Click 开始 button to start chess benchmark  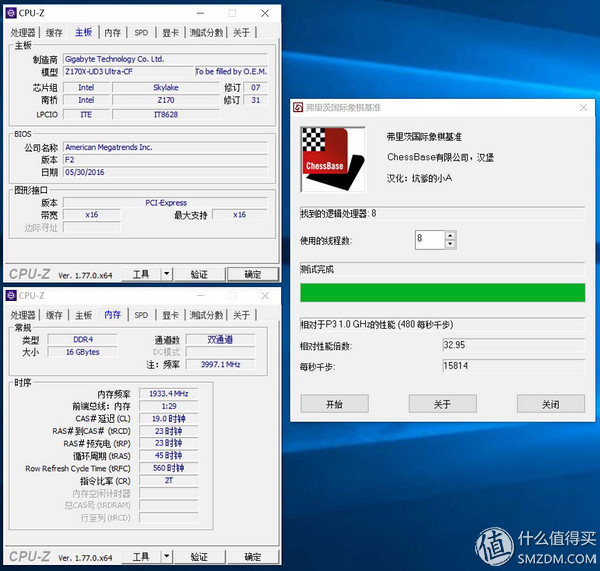(x=334, y=404)
